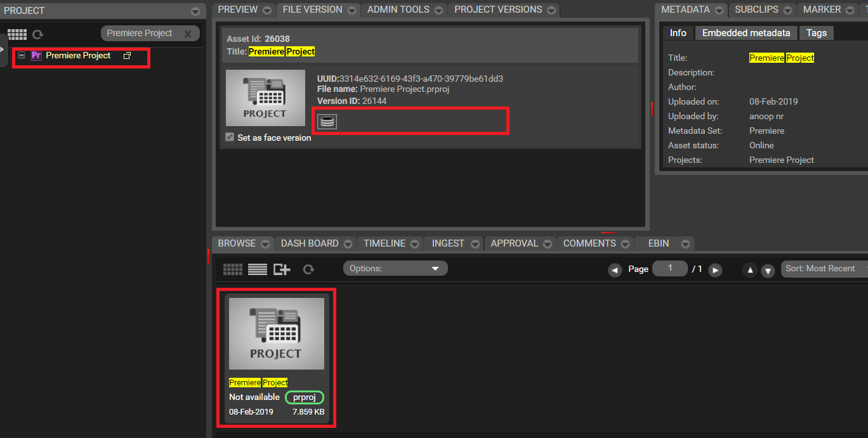The height and width of the screenshot is (438, 868).
Task: Switch Project panel to grid view
Action: point(17,34)
